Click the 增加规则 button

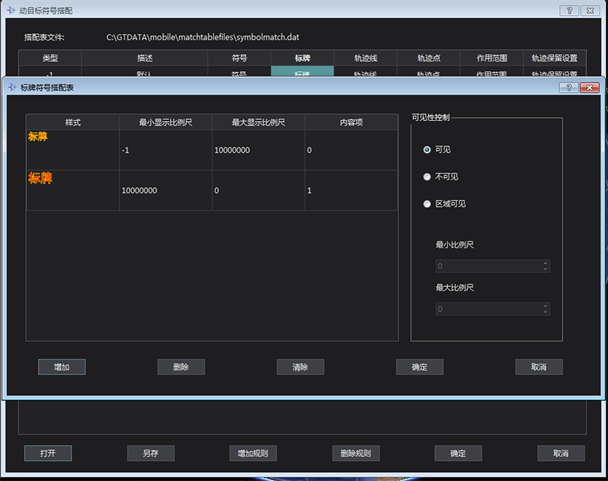point(251,453)
